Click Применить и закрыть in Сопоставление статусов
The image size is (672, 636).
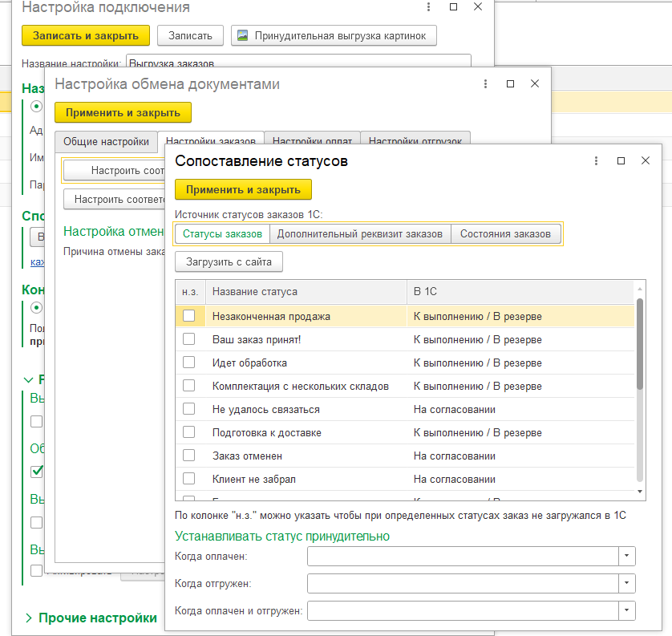pyautogui.click(x=243, y=190)
